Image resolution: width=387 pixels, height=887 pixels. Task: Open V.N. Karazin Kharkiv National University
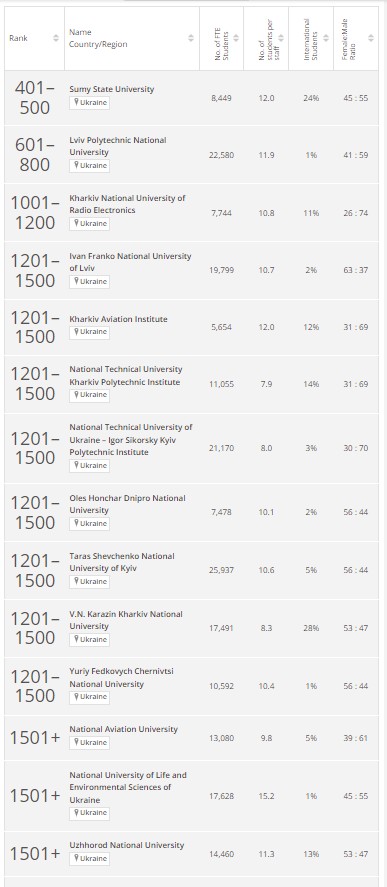tap(126, 620)
